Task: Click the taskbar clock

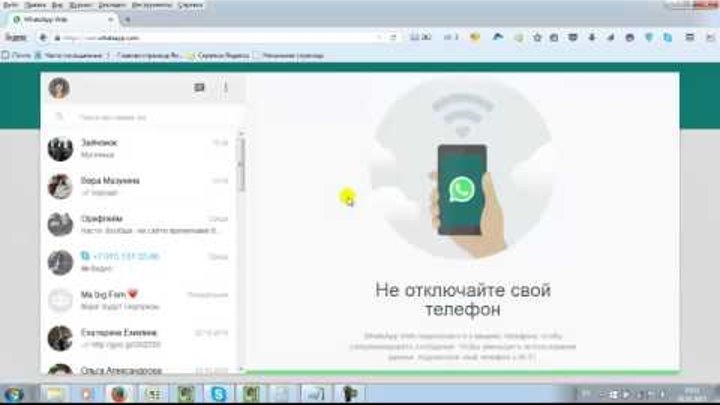Action: (692, 394)
